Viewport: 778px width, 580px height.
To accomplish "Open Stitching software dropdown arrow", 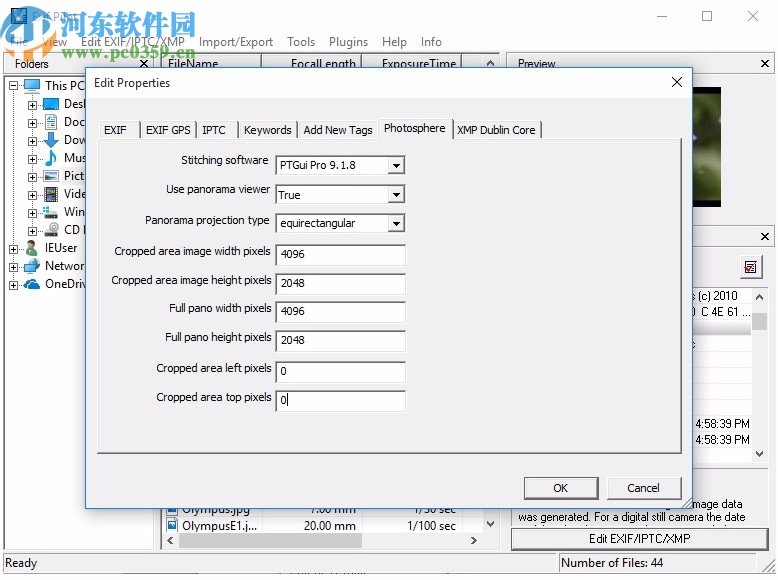I will pos(396,165).
